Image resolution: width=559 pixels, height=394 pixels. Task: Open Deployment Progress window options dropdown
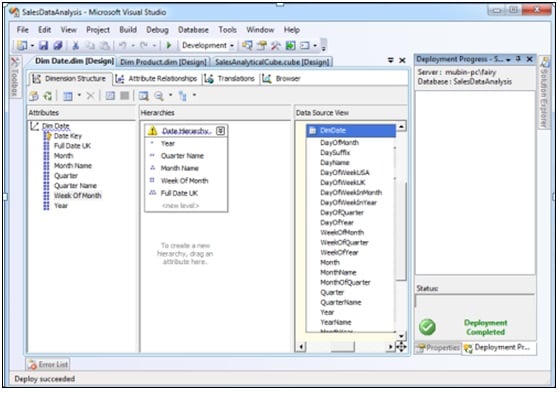pyautogui.click(x=508, y=60)
